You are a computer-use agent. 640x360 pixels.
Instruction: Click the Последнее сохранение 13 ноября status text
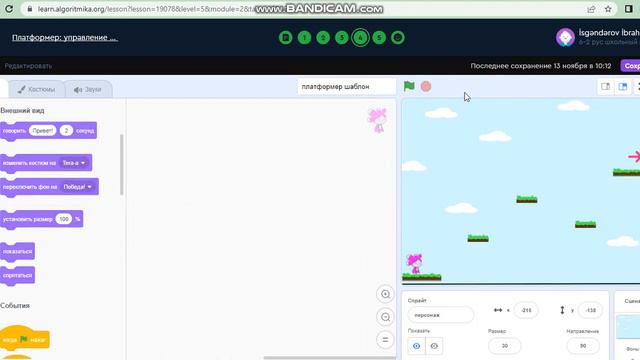pos(540,66)
